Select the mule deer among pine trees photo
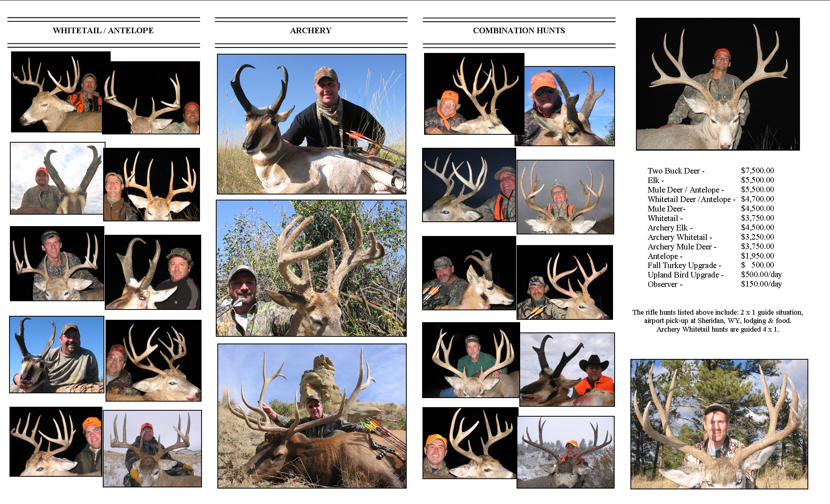This screenshot has width=830, height=504. pyautogui.click(x=719, y=424)
